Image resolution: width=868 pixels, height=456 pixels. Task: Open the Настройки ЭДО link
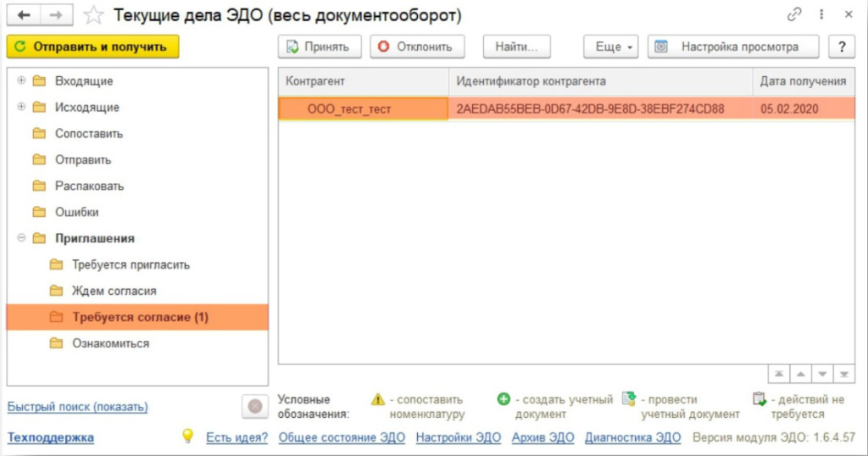[x=459, y=437]
